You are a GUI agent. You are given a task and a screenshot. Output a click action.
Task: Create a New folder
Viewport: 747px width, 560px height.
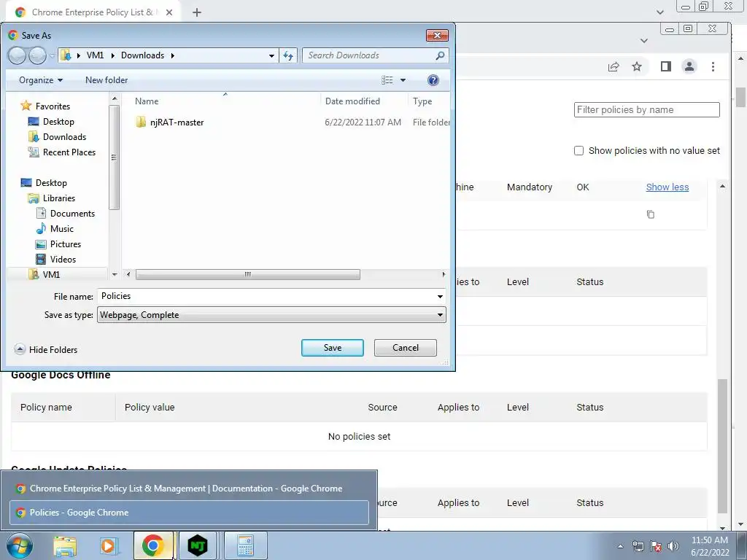pos(107,80)
